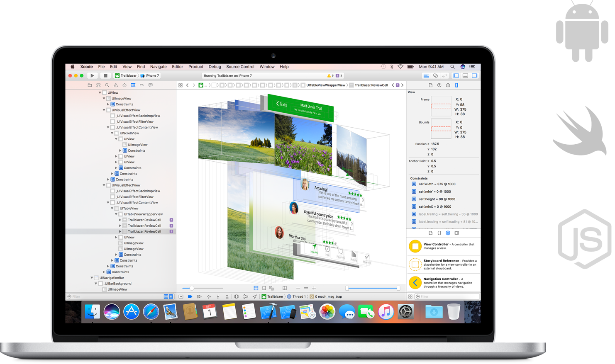Open the Project navigator folder icon
615x364 pixels.
point(90,85)
